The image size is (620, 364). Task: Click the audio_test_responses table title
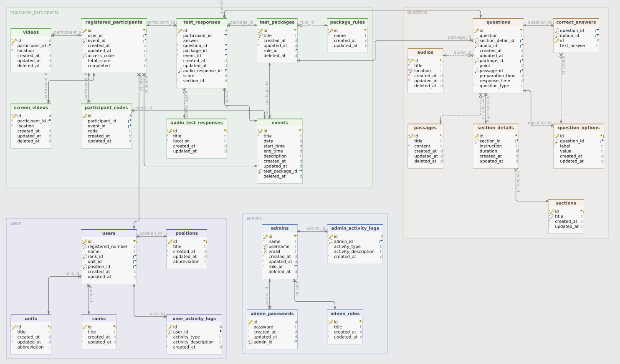point(197,122)
